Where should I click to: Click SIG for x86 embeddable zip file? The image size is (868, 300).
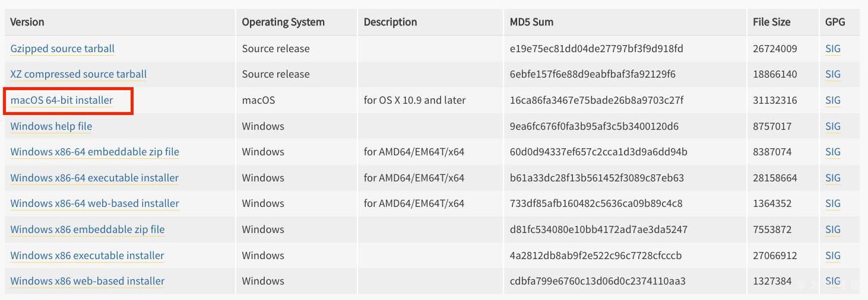[x=832, y=229]
